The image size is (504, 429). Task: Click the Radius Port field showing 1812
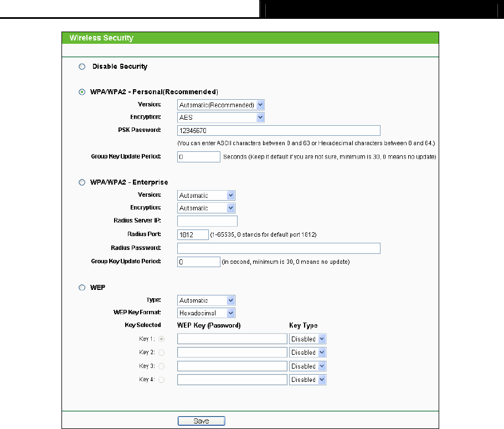pos(193,235)
